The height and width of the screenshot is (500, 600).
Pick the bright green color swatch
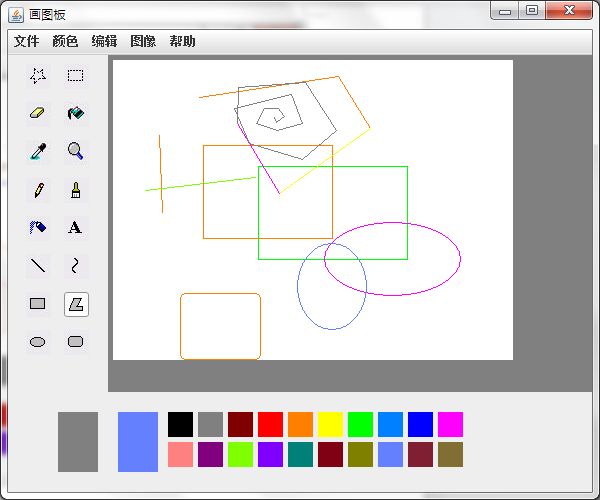click(x=360, y=424)
